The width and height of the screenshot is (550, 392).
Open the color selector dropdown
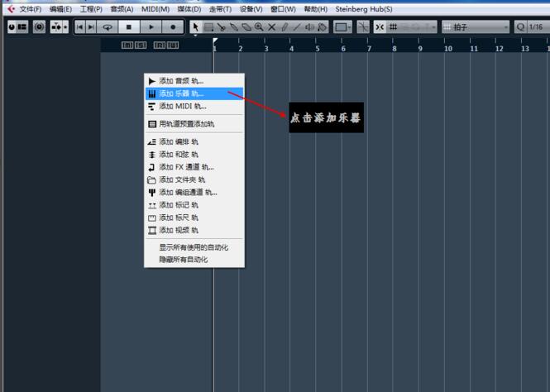point(342,27)
